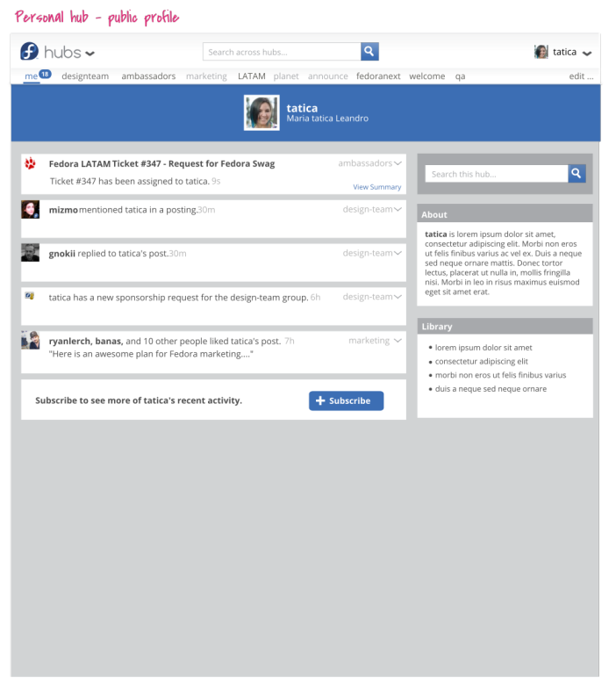Open the LATAM hub tab
616x685 pixels.
click(x=252, y=76)
